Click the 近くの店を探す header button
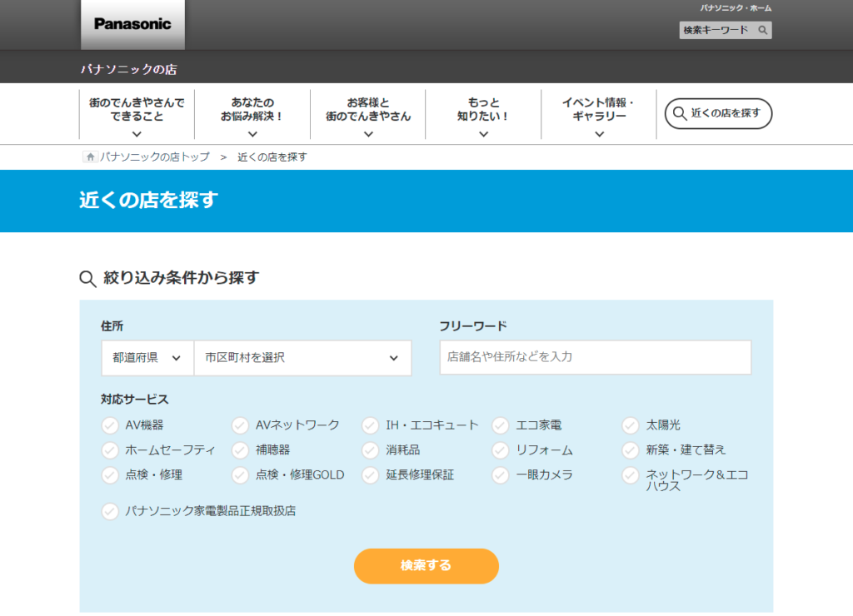853x616 pixels. (718, 113)
